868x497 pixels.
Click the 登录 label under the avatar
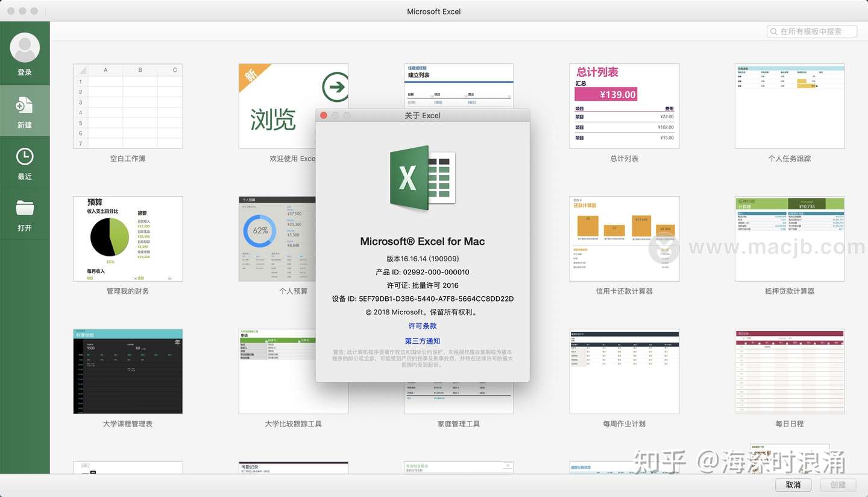pyautogui.click(x=25, y=72)
